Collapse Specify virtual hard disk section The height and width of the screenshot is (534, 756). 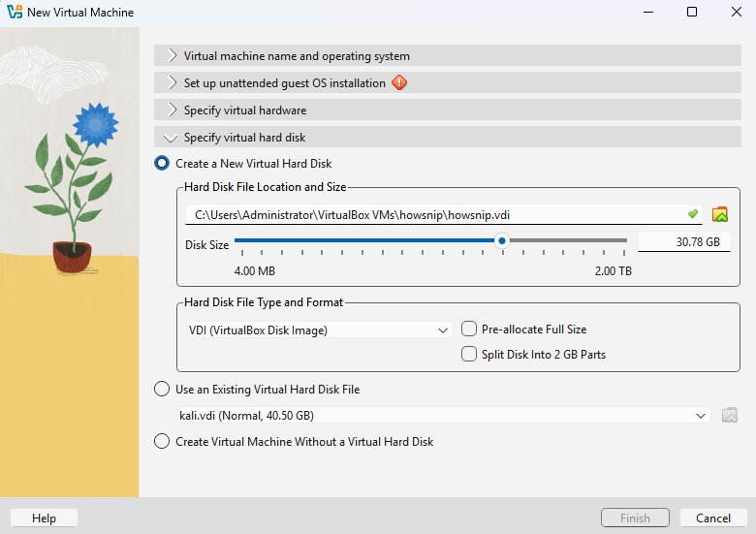coord(448,138)
